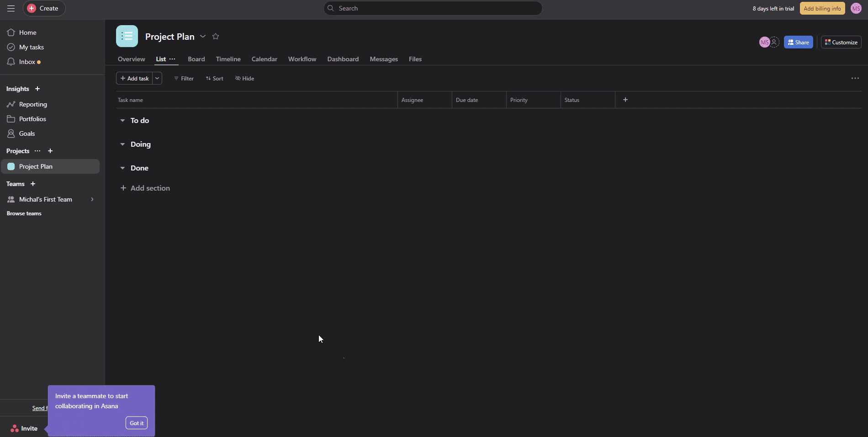The height and width of the screenshot is (437, 868).
Task: Click the plus icon next to Insights
Action: [x=37, y=89]
